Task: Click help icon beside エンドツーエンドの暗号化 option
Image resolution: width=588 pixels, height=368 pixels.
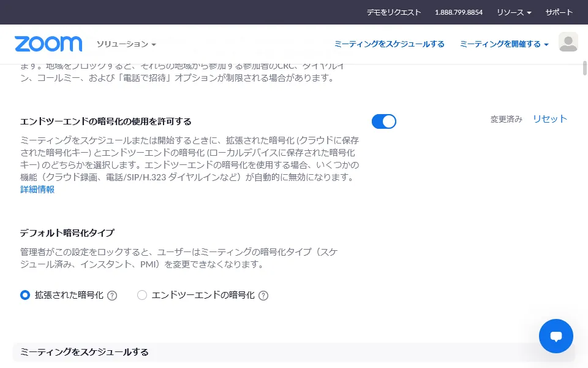Action: [263, 296]
